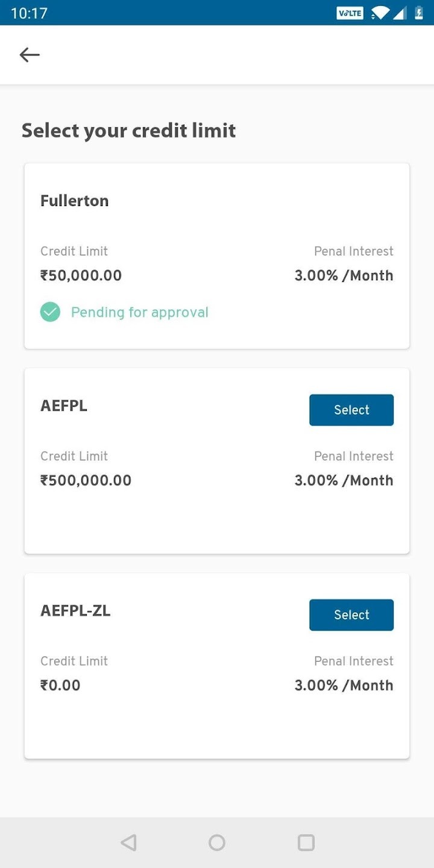Tap the cellular signal strength icon
Viewport: 434px width, 868px height.
tap(400, 13)
